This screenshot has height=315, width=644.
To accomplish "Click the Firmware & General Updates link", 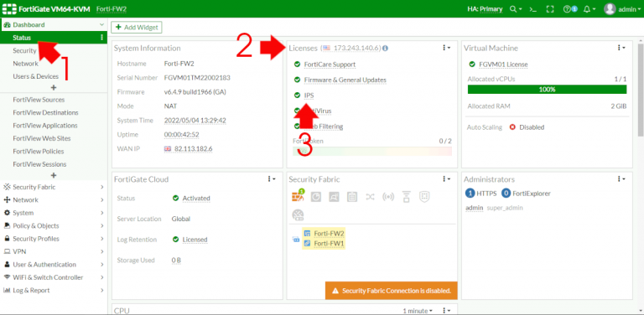I will 345,80.
